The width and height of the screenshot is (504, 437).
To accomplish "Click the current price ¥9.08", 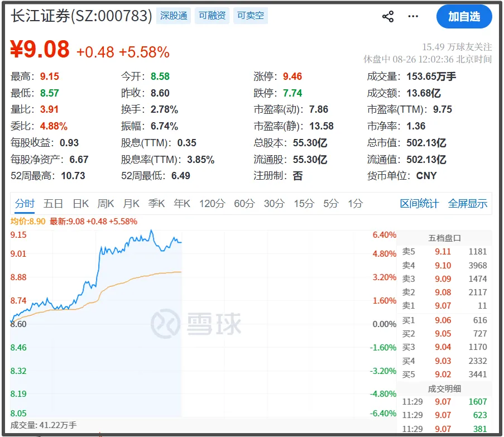I will (40, 49).
